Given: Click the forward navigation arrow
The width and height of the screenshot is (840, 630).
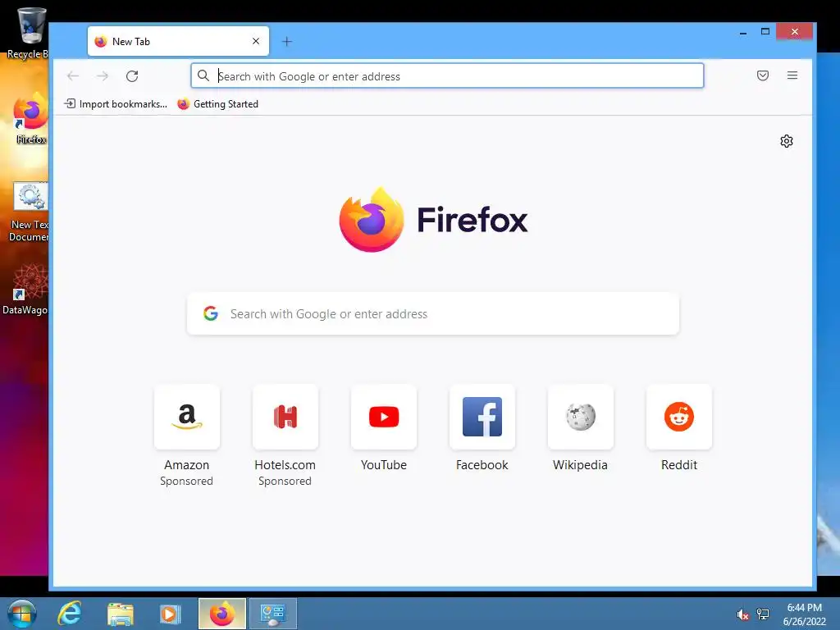Looking at the screenshot, I should 103,76.
